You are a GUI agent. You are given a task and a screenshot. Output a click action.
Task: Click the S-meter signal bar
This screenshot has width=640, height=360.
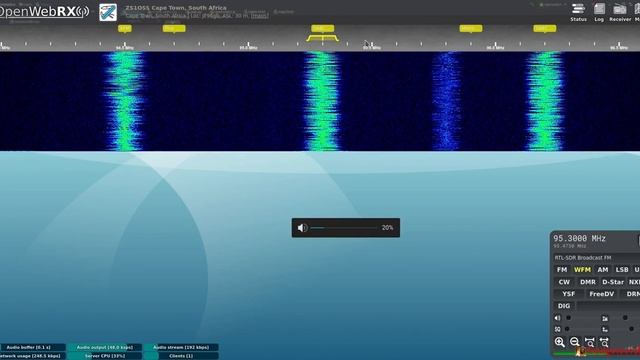tap(597, 353)
